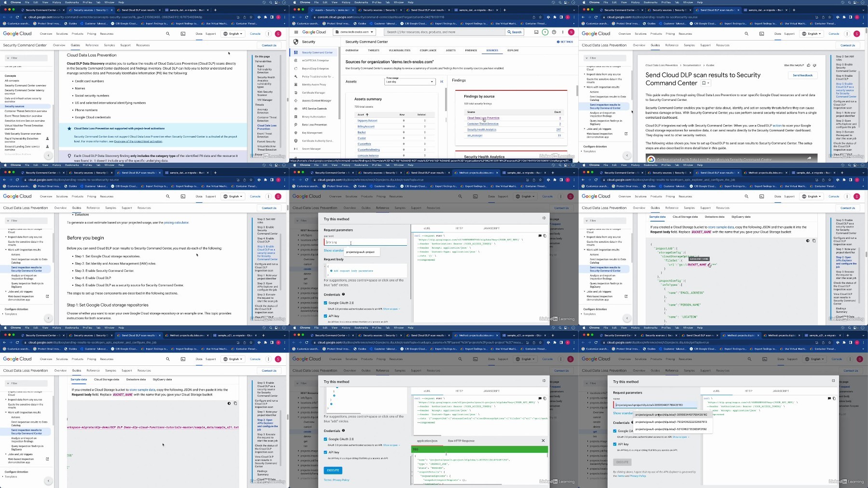868x488 pixels.
Task: Uncheck Google OAuth checkbox in the job-suggestions window
Action: 615,431
